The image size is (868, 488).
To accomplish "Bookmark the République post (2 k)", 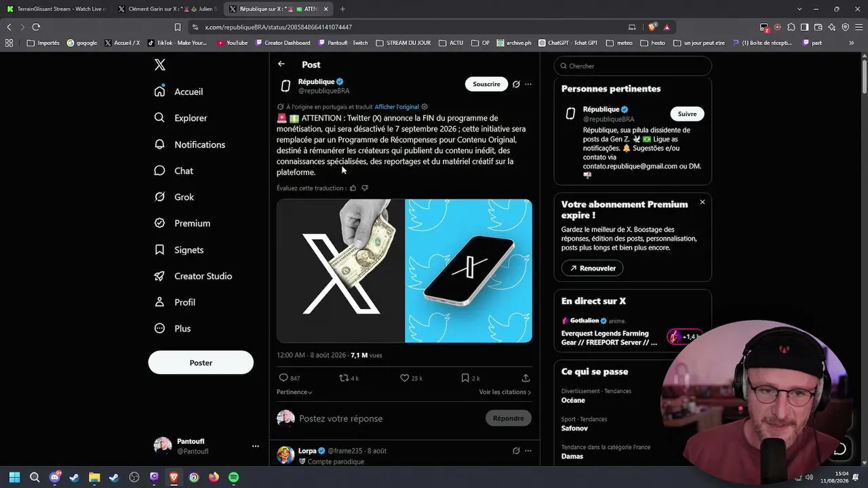I will (471, 378).
